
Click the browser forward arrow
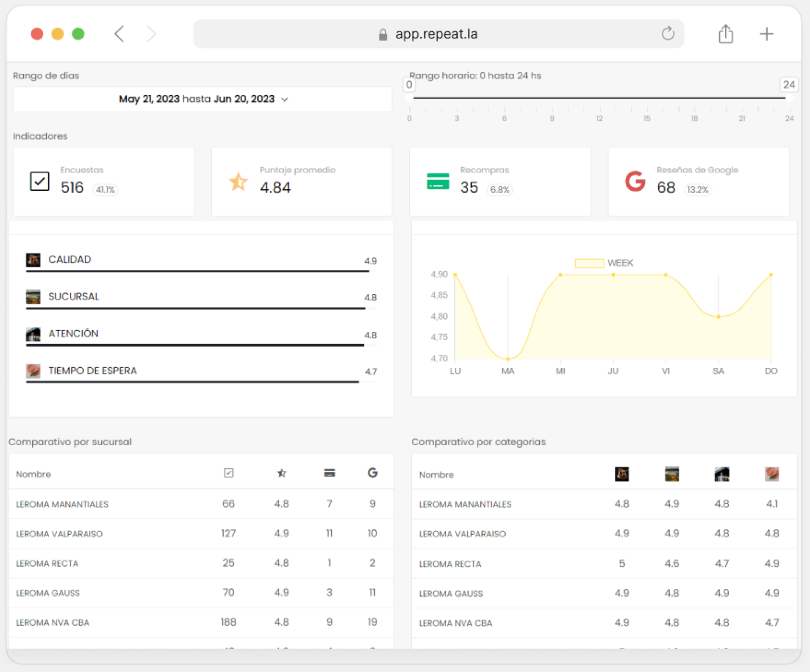coord(152,34)
